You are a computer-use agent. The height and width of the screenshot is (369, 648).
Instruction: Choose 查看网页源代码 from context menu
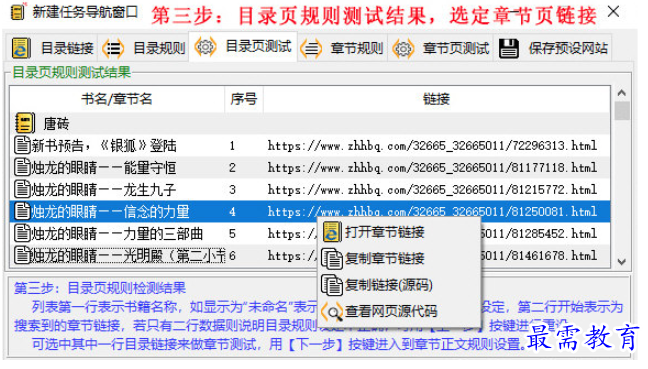pyautogui.click(x=399, y=312)
